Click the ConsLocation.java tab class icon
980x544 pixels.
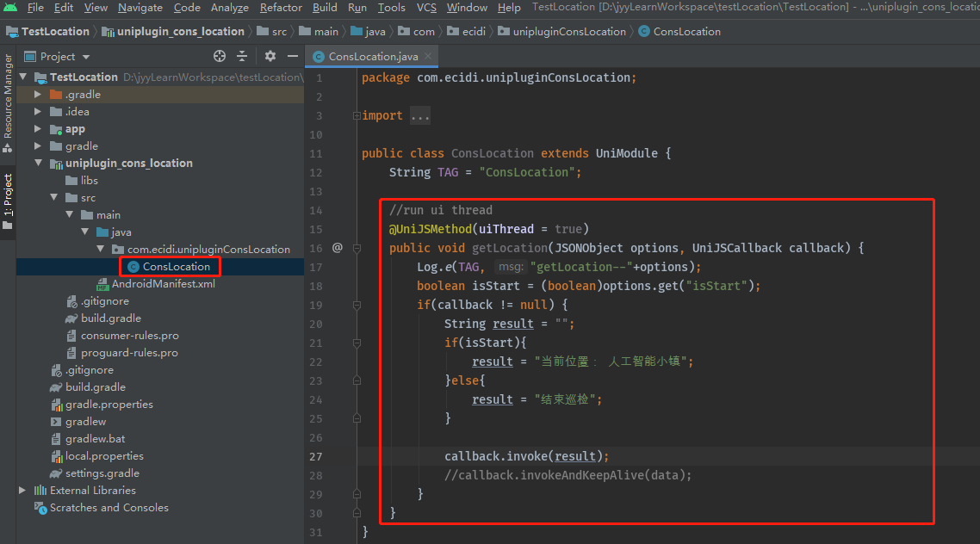coord(319,57)
